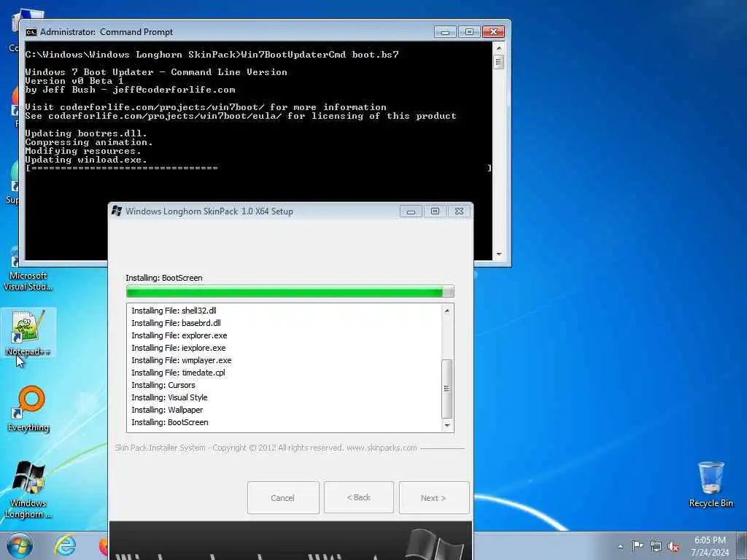Viewport: 747px width, 560px height.
Task: Click the install log scrollbar down arrow
Action: click(x=447, y=425)
